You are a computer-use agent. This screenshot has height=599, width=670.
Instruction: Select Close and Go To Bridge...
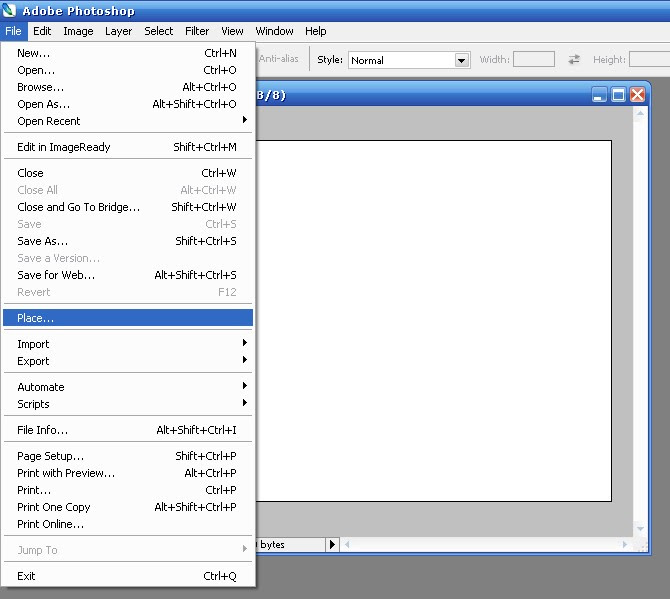[x=128, y=207]
